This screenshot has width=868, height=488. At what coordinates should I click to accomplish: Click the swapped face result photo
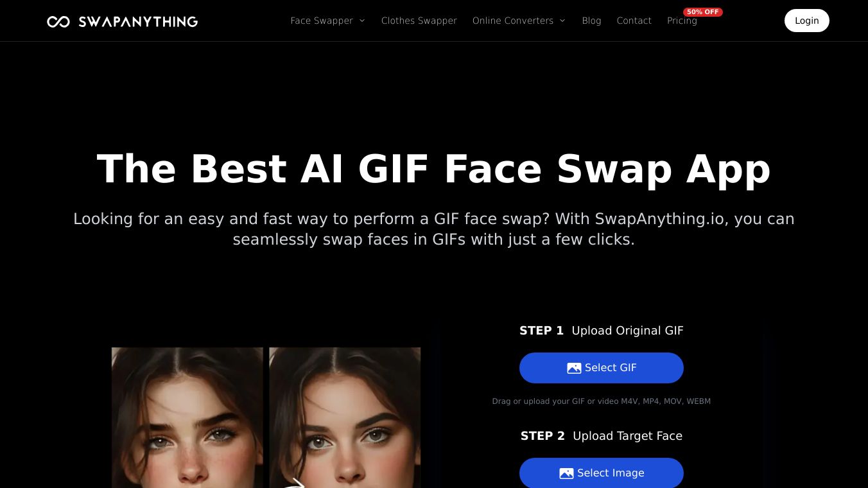[345, 417]
